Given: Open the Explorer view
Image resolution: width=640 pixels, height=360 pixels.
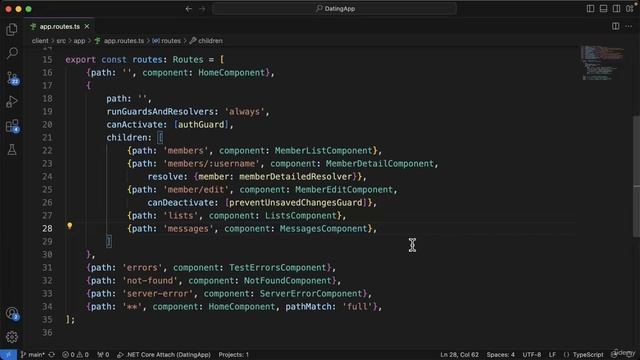Looking at the screenshot, I should [12, 29].
